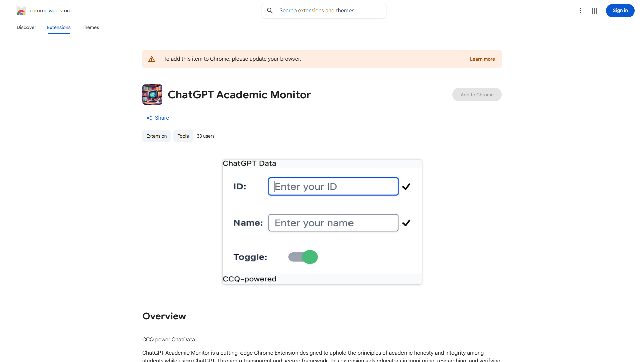Open the Google apps launcher grid
644x362 pixels.
point(595,10)
